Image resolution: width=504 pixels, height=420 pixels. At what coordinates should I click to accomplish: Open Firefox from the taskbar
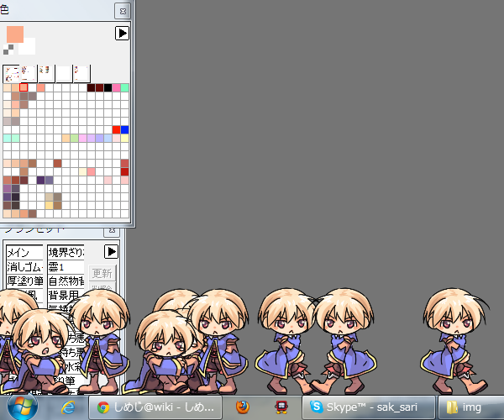click(x=243, y=407)
